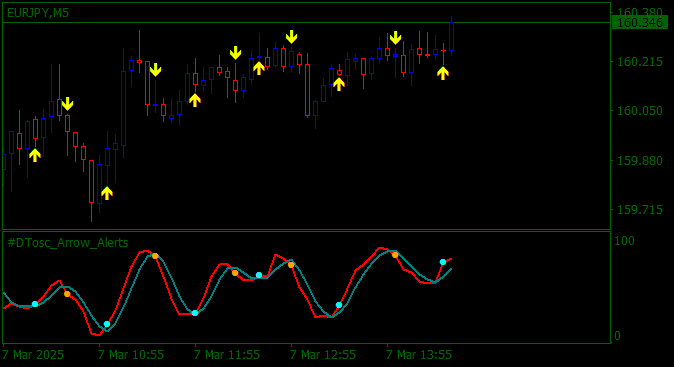This screenshot has width=674, height=367.
Task: Click the last yellow down arrow near 13:55
Action: coord(395,38)
